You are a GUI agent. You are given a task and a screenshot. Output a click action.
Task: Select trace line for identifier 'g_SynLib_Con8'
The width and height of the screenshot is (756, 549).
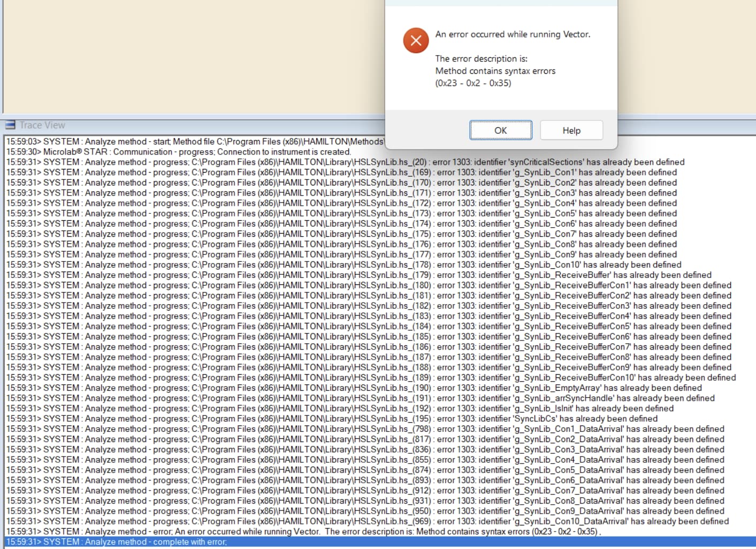click(x=341, y=244)
